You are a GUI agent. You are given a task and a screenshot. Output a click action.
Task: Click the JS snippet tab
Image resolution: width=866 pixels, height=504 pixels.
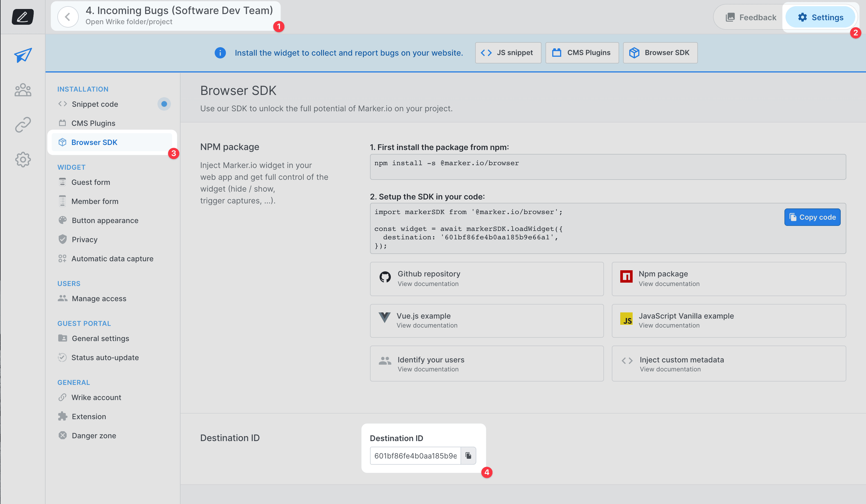(x=507, y=52)
